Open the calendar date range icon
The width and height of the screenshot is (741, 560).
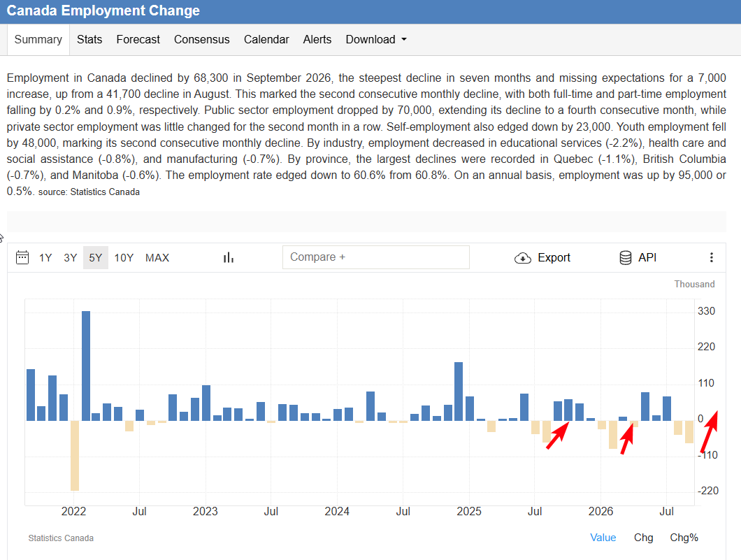[x=22, y=257]
